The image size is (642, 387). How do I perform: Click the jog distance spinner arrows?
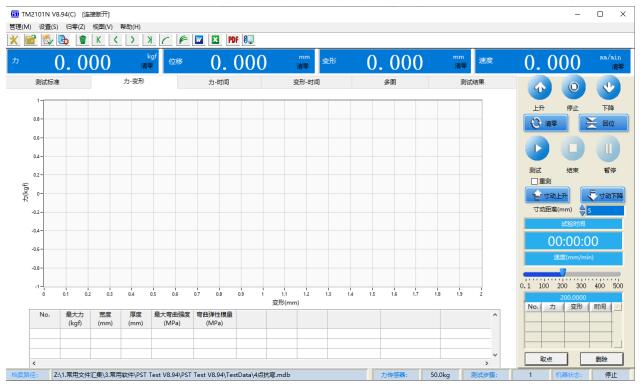click(582, 210)
